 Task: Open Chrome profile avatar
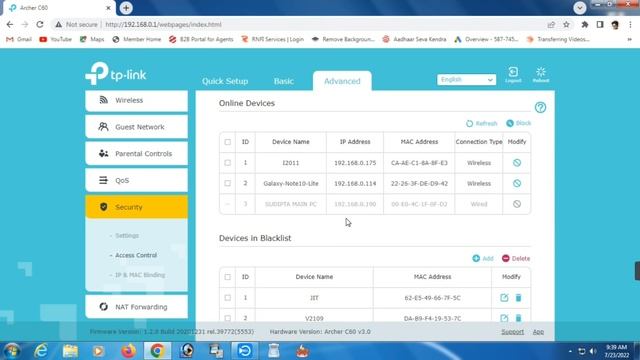pos(615,24)
